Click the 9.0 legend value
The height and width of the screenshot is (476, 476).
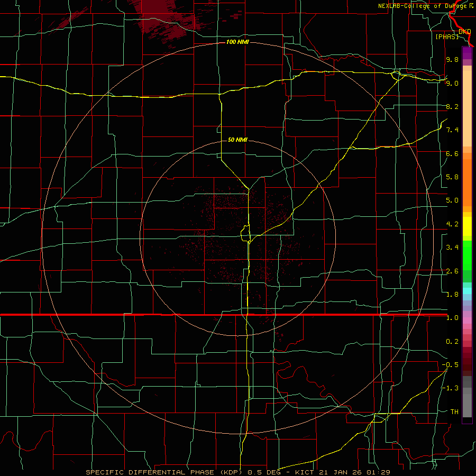pyautogui.click(x=452, y=83)
